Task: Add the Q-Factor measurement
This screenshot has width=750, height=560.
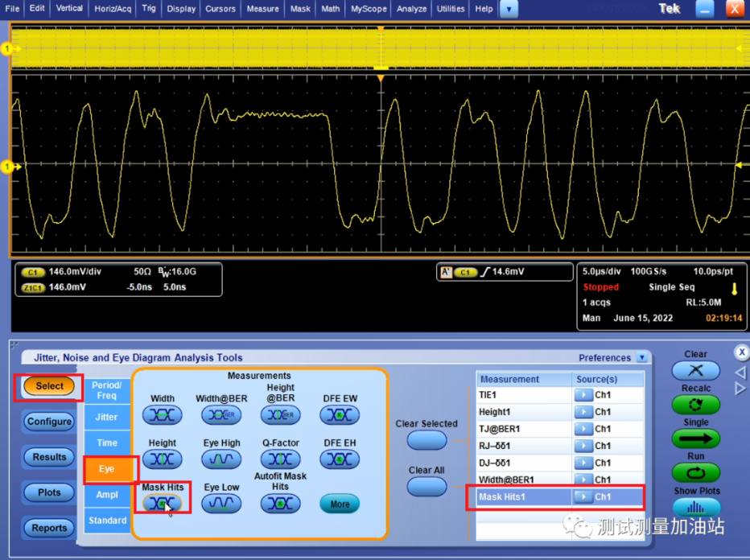Action: point(280,459)
